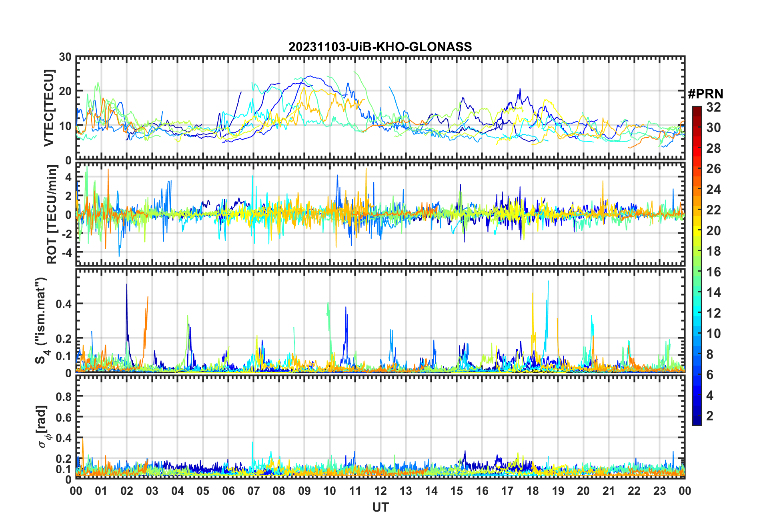Image resolution: width=761 pixels, height=532 pixels.
Task: Click the S4 ("ism.mat") y-axis label
Action: (x=41, y=320)
